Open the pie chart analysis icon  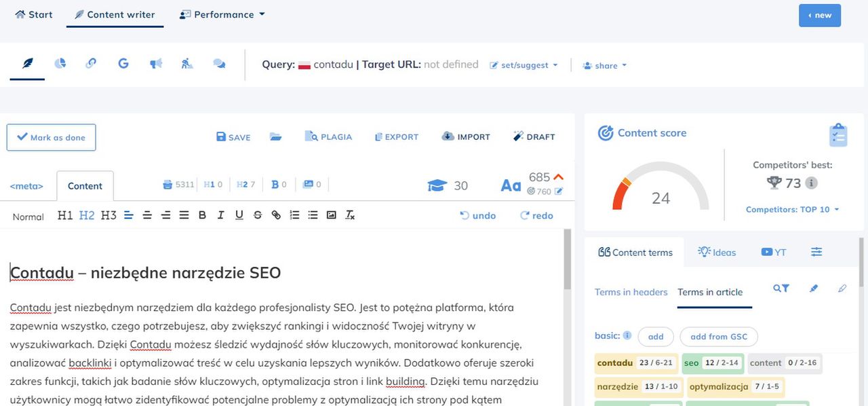click(60, 63)
